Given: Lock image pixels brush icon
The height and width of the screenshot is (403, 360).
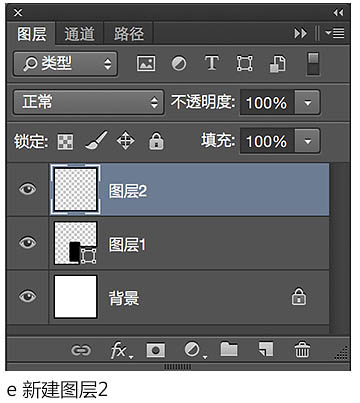Looking at the screenshot, I should tap(96, 141).
